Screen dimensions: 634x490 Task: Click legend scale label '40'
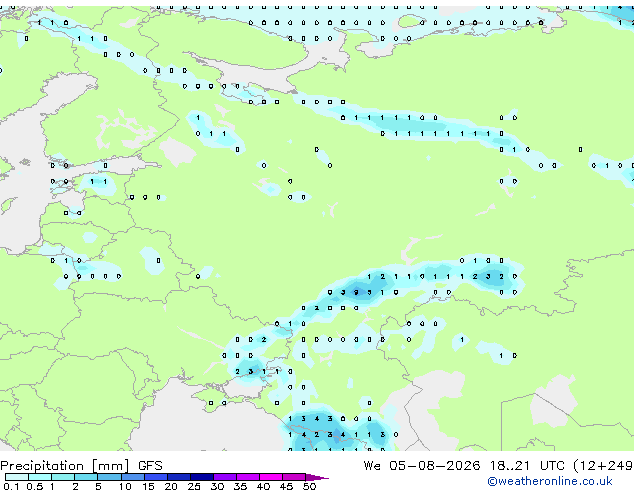(263, 486)
